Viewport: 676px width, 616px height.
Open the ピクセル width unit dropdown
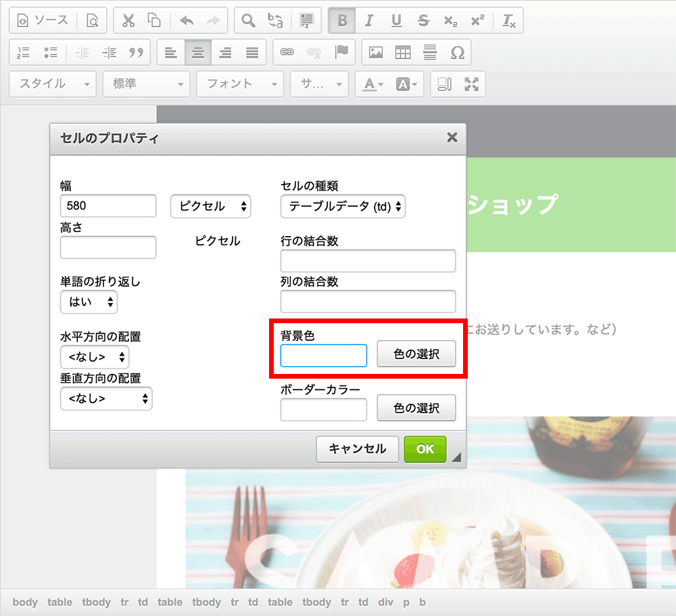pyautogui.click(x=210, y=206)
